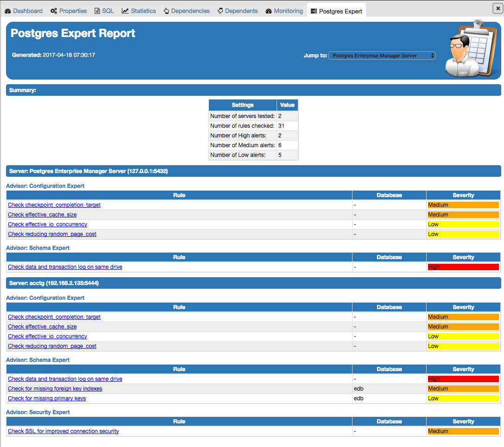Open Check effective_cache_size under Postgres Enterprise Manager Server
Viewport: 504px width, 447px height.
point(42,215)
